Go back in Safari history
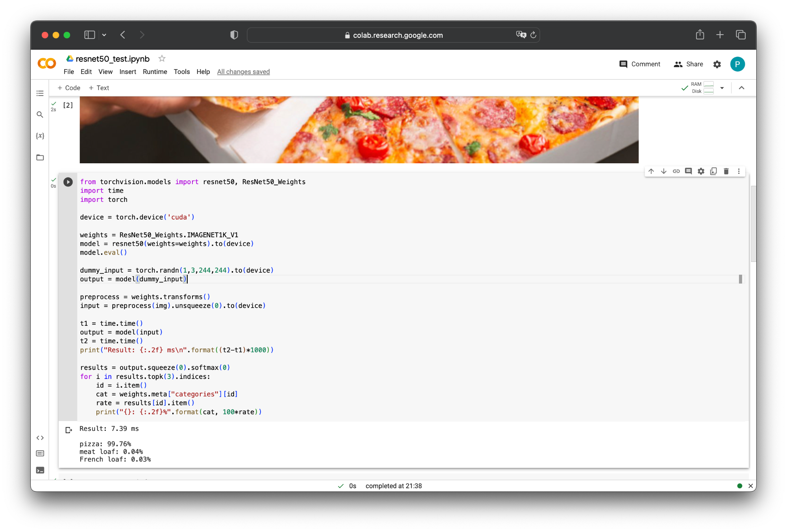Image resolution: width=787 pixels, height=532 pixels. [x=123, y=35]
